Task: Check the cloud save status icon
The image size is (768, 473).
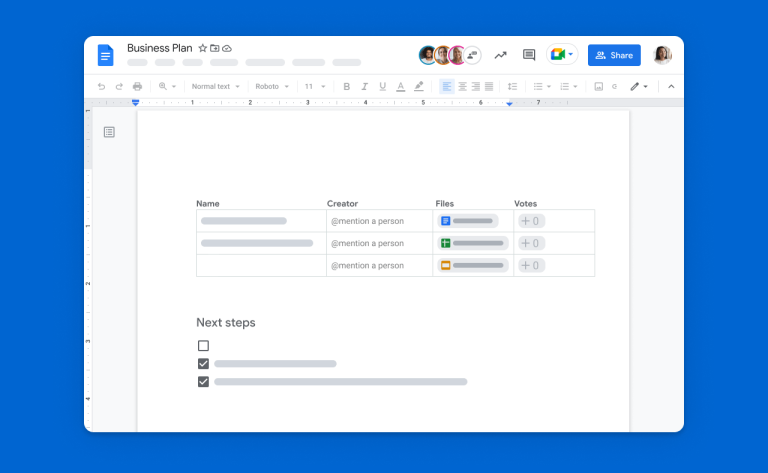Action: (227, 48)
